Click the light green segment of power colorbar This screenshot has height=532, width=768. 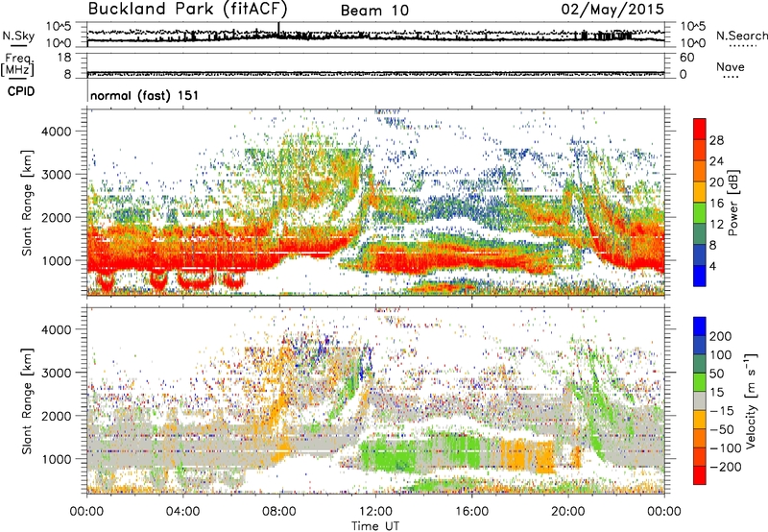point(700,213)
